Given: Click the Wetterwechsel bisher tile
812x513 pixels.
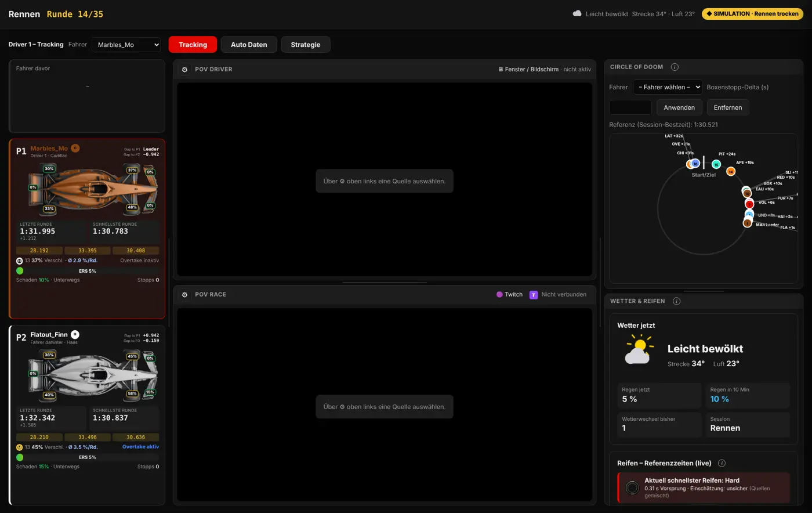Looking at the screenshot, I should point(659,424).
